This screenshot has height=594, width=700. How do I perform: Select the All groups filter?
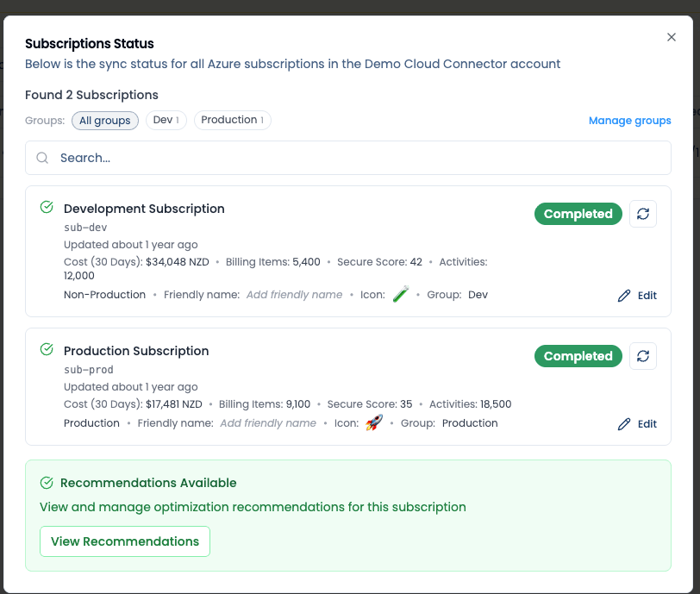pos(104,121)
